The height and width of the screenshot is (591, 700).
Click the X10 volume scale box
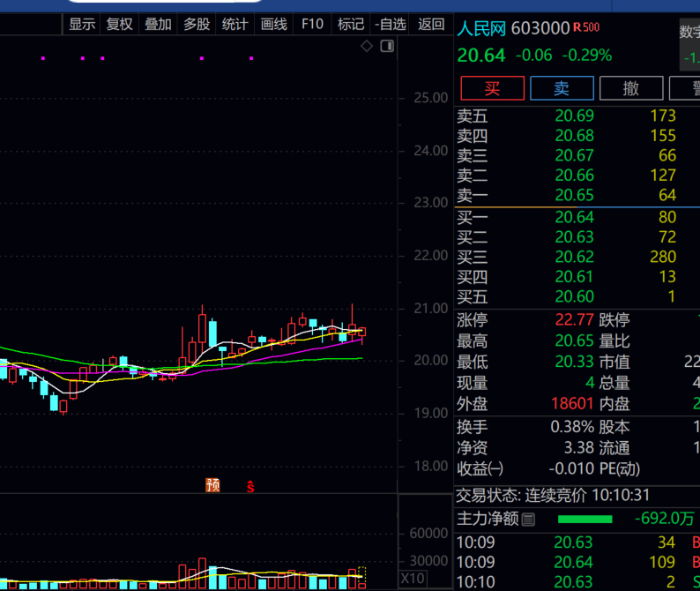coord(413,579)
